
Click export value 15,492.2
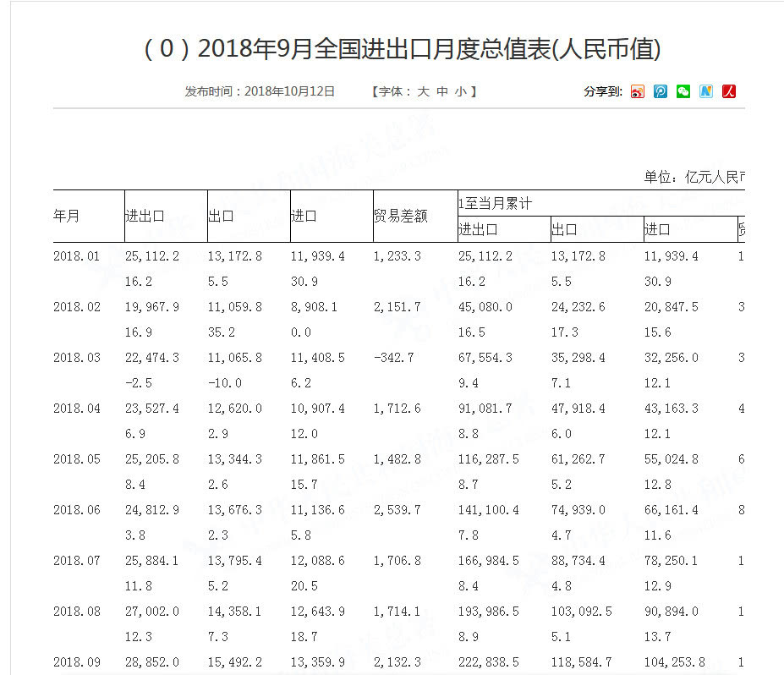pyautogui.click(x=235, y=662)
